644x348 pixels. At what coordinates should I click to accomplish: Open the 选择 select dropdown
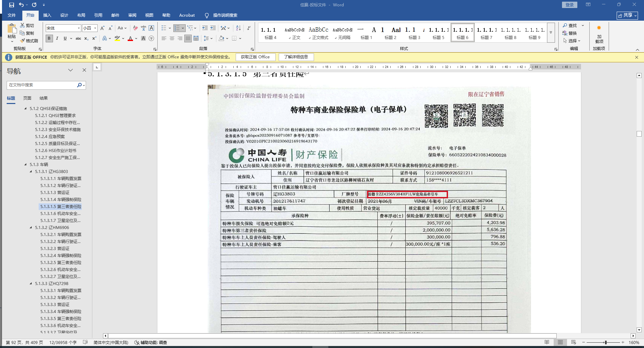click(572, 41)
